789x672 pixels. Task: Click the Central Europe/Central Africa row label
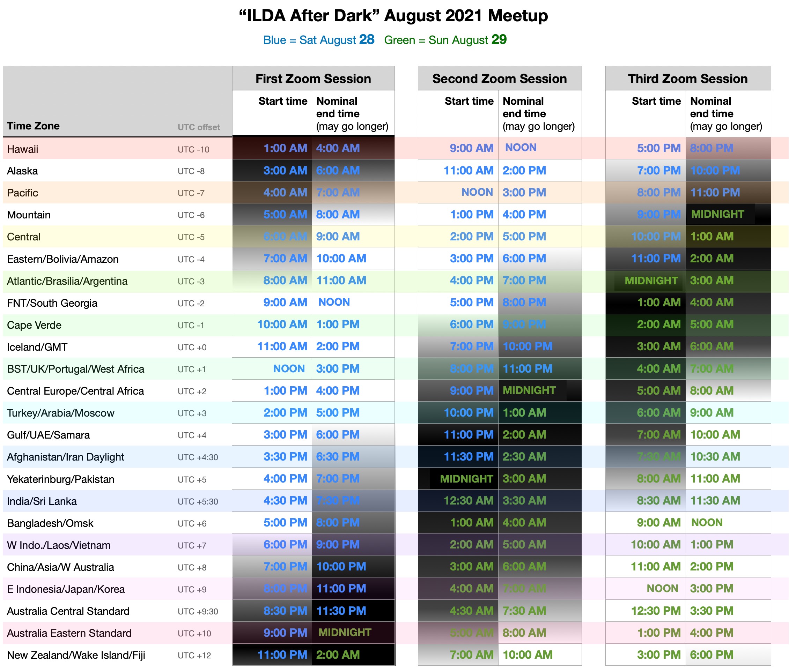(75, 391)
